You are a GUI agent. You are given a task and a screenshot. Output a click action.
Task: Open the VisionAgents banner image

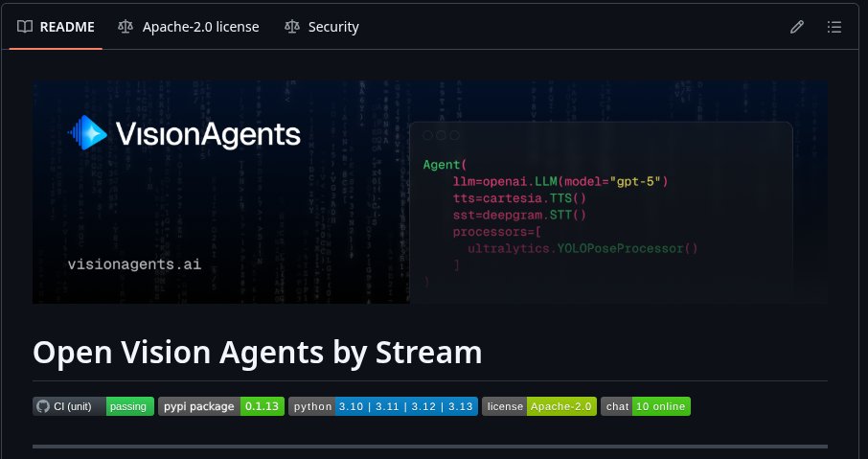coord(430,192)
